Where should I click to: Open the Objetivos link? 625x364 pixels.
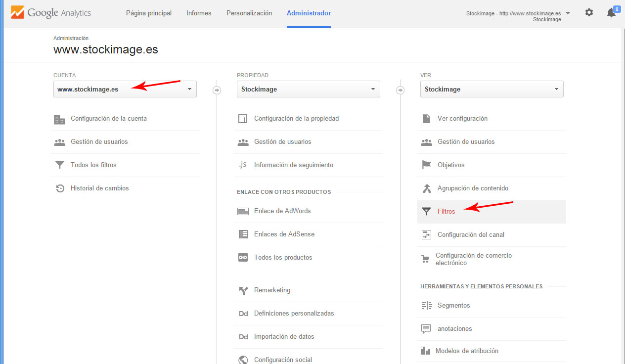pos(451,165)
